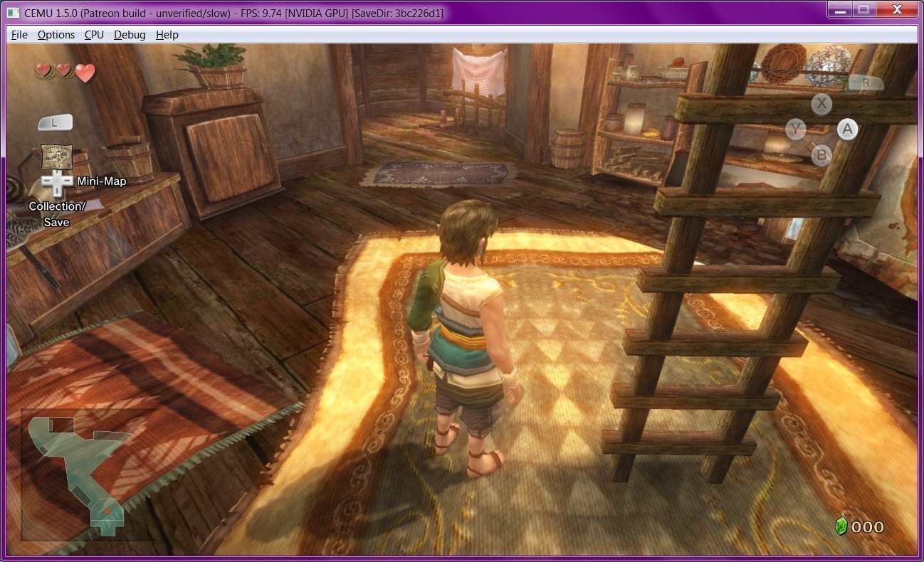The height and width of the screenshot is (562, 924).
Task: Click the green rupee icon
Action: 841,526
